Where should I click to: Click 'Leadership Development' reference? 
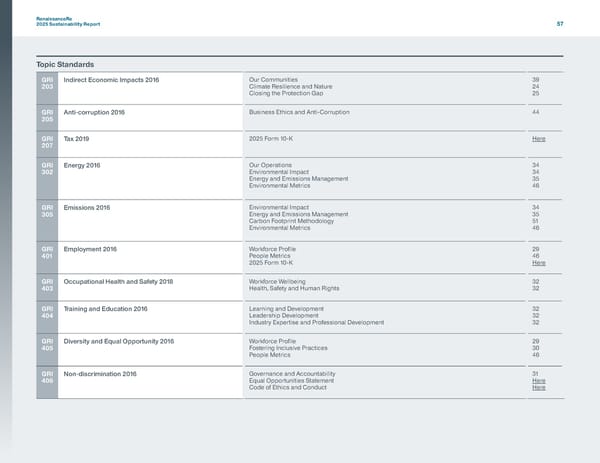coord(284,316)
